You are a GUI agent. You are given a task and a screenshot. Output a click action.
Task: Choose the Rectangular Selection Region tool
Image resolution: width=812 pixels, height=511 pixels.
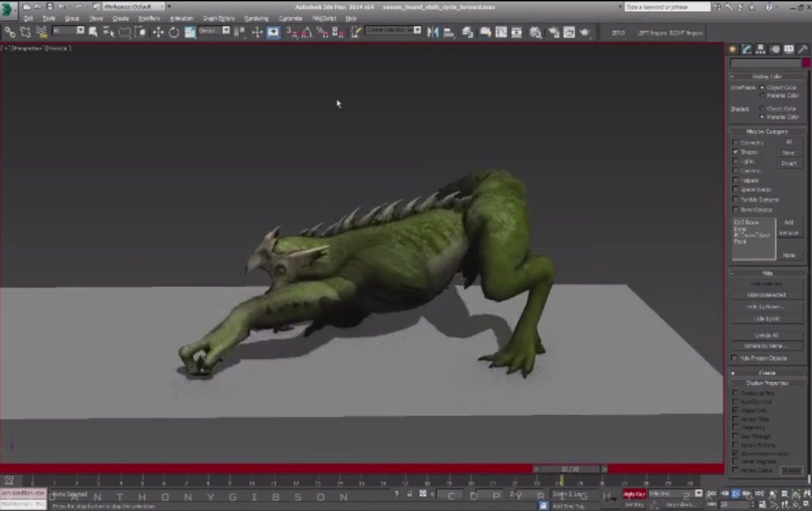125,31
